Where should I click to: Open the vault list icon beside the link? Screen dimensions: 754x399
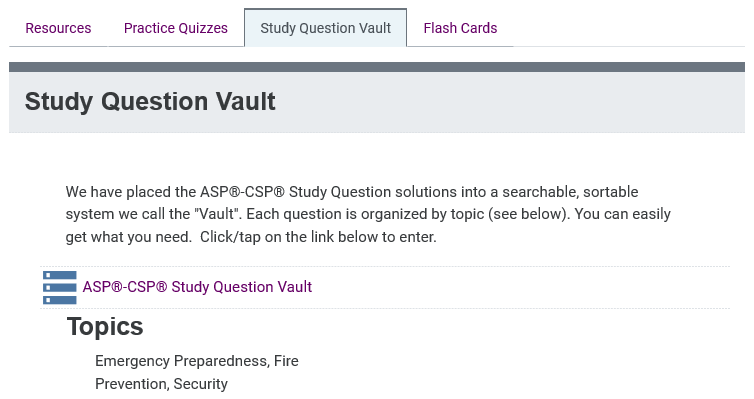[x=60, y=287]
